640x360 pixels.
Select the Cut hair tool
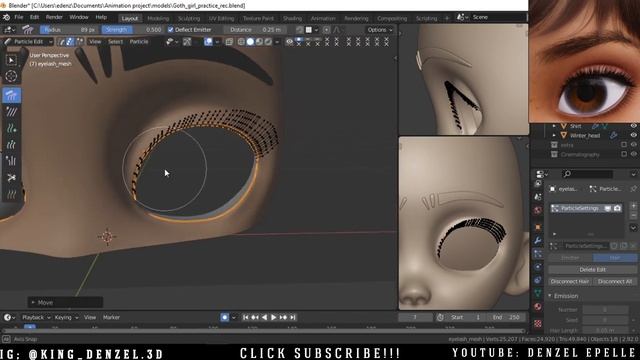(x=11, y=178)
